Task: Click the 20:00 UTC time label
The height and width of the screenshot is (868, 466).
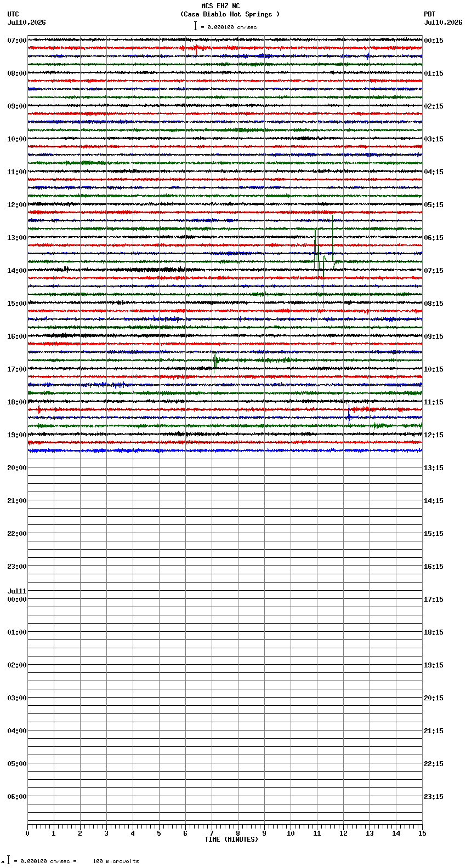Action: pyautogui.click(x=17, y=468)
